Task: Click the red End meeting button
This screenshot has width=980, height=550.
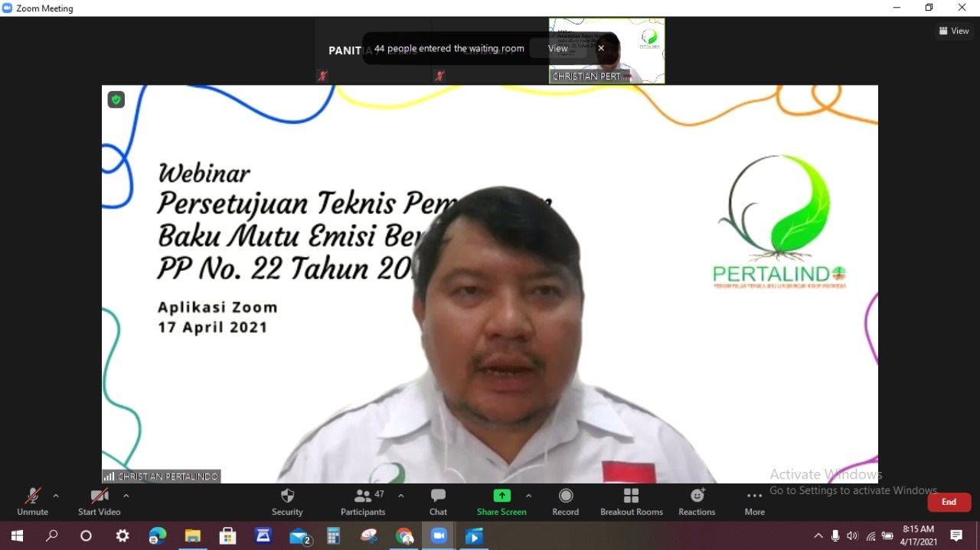Action: pos(949,502)
